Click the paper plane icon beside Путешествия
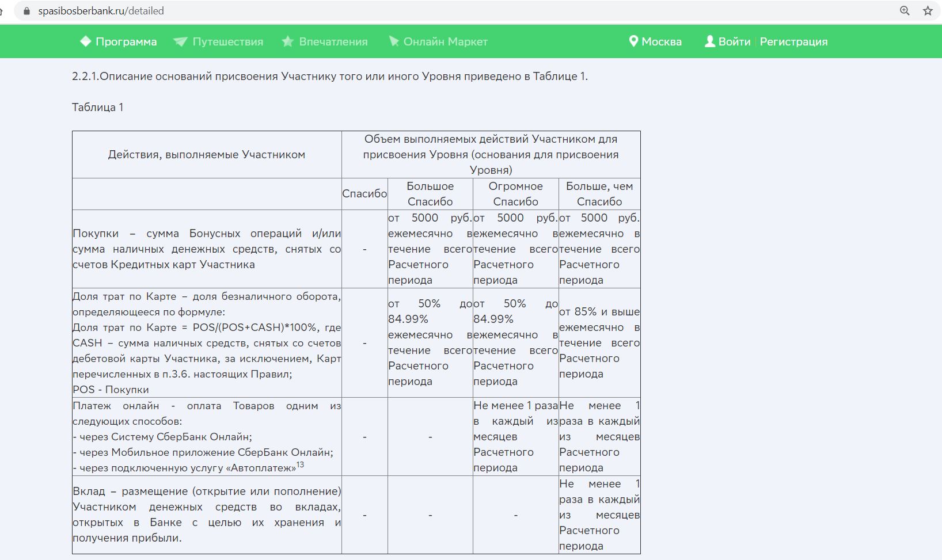 coord(180,41)
